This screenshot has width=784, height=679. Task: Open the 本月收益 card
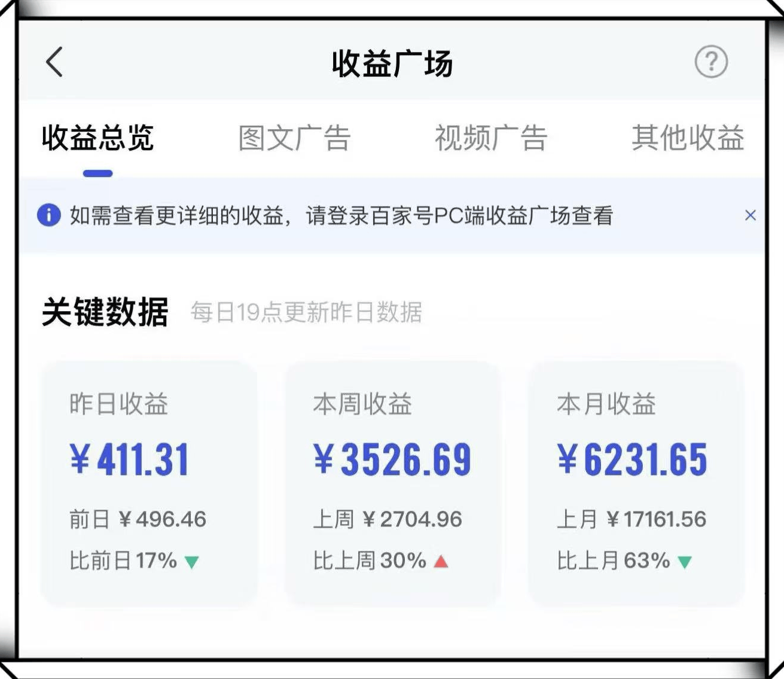pyautogui.click(x=636, y=483)
